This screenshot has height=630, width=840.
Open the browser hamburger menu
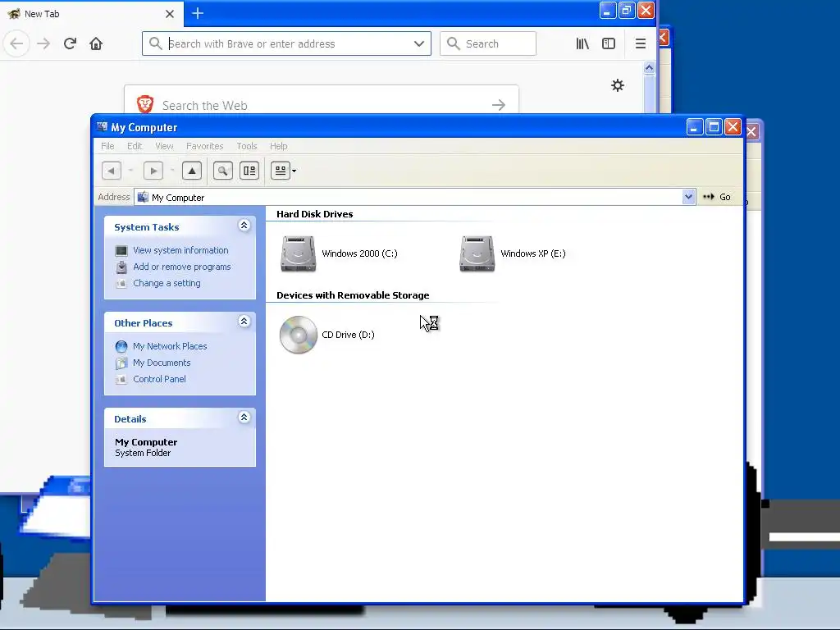click(x=640, y=44)
